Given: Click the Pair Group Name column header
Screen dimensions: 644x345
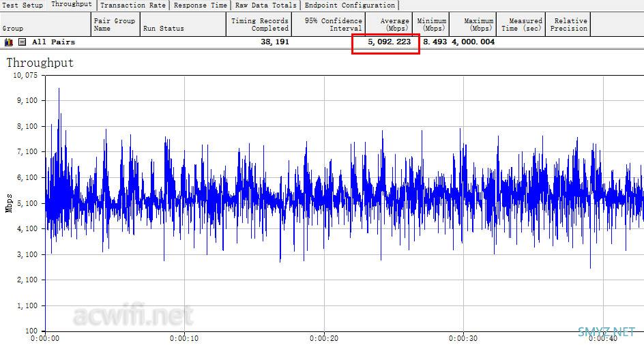Looking at the screenshot, I should [115, 25].
